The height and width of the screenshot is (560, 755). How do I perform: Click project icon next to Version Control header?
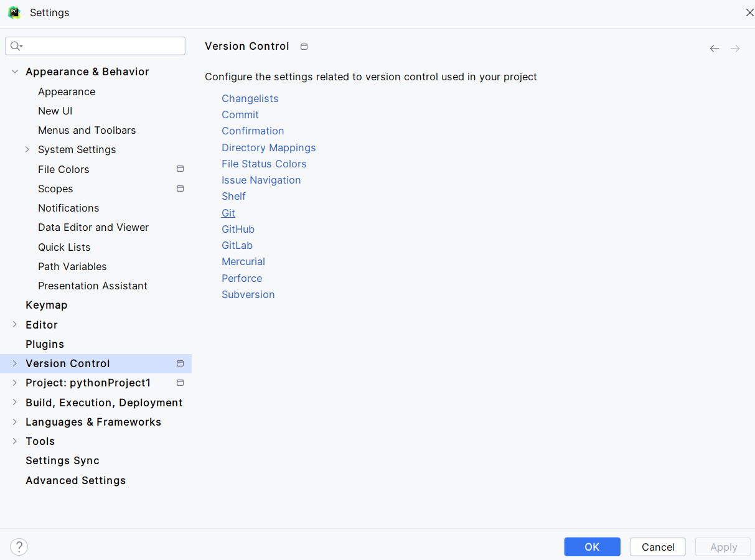coord(304,47)
